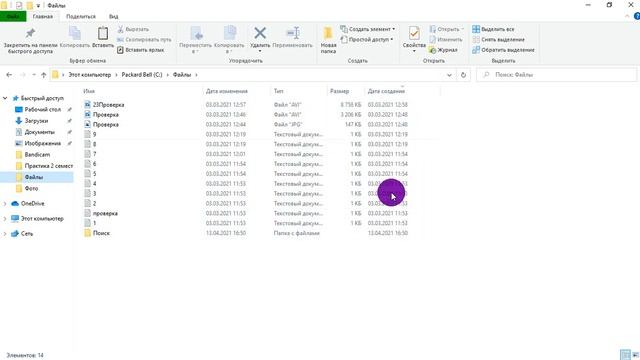The width and height of the screenshot is (640, 360).
Task: Select Фото folder in sidebar
Action: [x=31, y=189]
